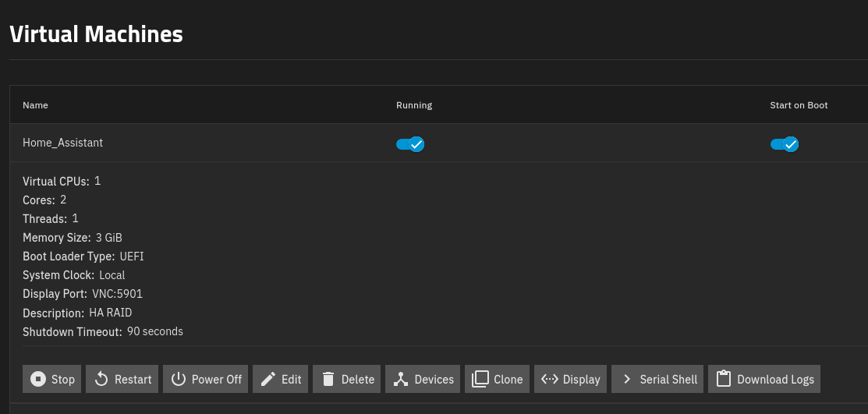This screenshot has width=868, height=414.
Task: Click the Stop icon for Home_Assistant VM
Action: (x=38, y=379)
